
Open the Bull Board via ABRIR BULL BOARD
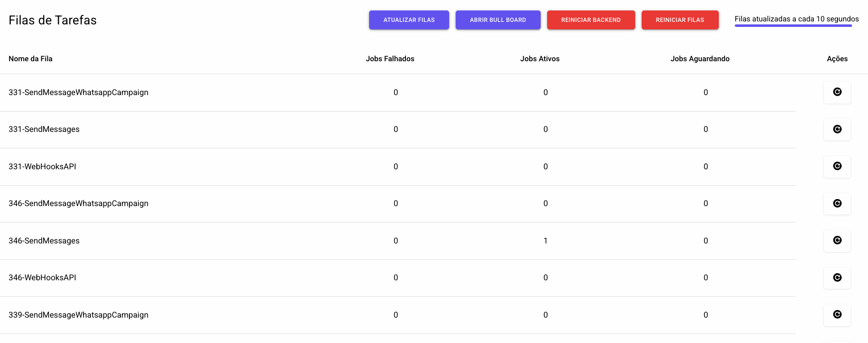(x=497, y=20)
